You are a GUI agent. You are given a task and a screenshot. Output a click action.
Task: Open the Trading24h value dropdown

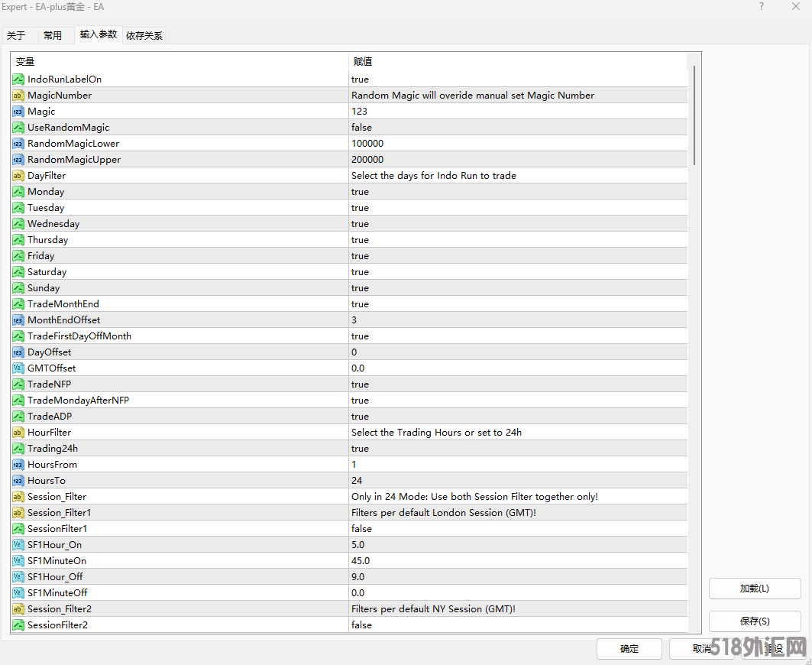tap(517, 449)
